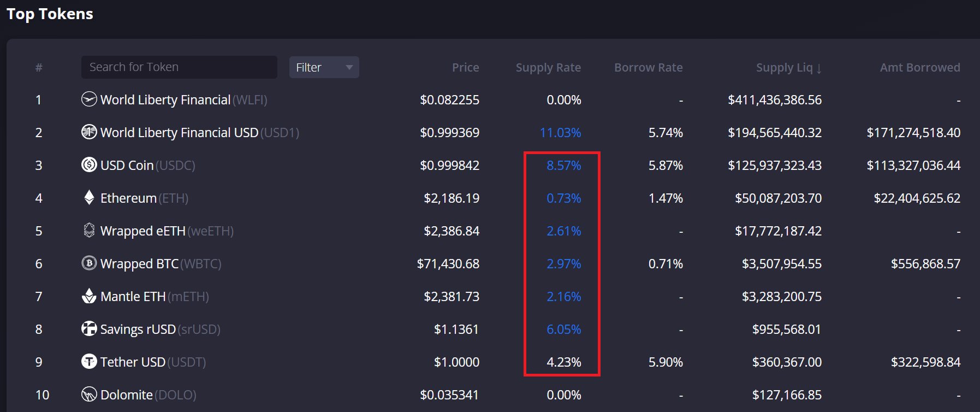
Task: Open the 11.03% supply rate link for USD1
Action: point(560,133)
